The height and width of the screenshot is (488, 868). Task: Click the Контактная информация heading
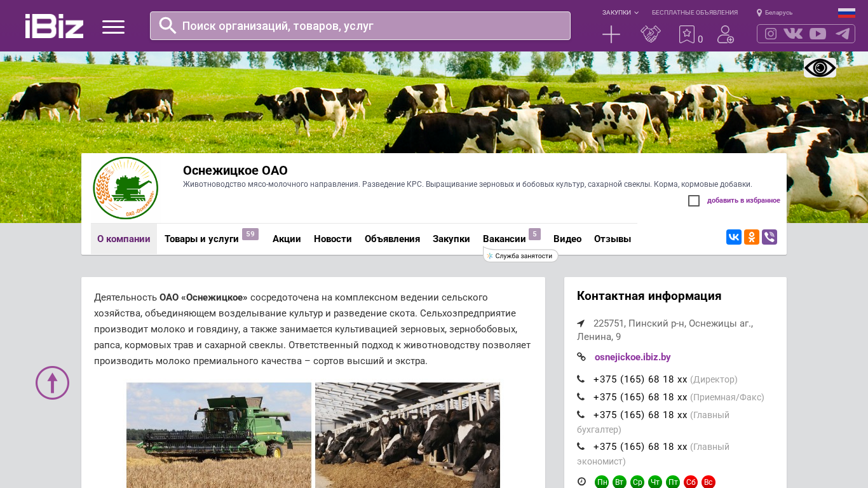649,296
